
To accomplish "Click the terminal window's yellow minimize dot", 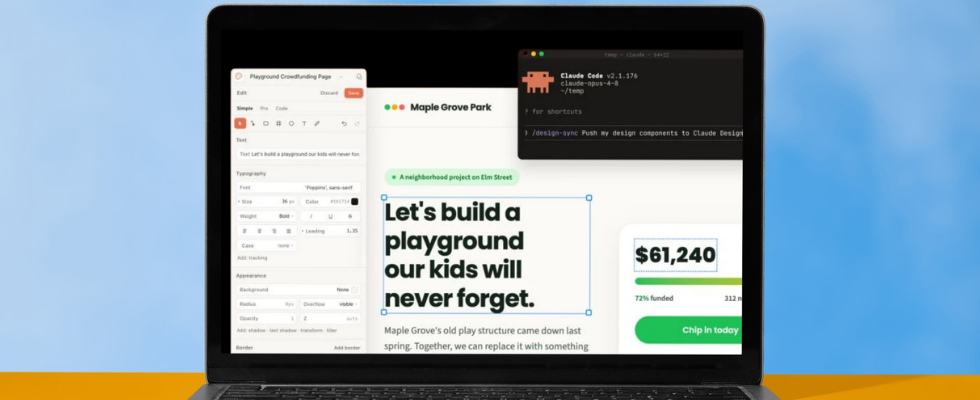I will pos(533,54).
